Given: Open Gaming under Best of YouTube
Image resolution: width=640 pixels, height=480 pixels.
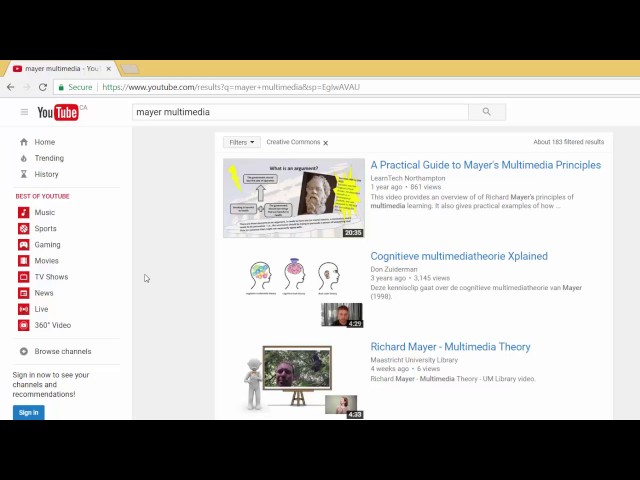Looking at the screenshot, I should tap(47, 244).
